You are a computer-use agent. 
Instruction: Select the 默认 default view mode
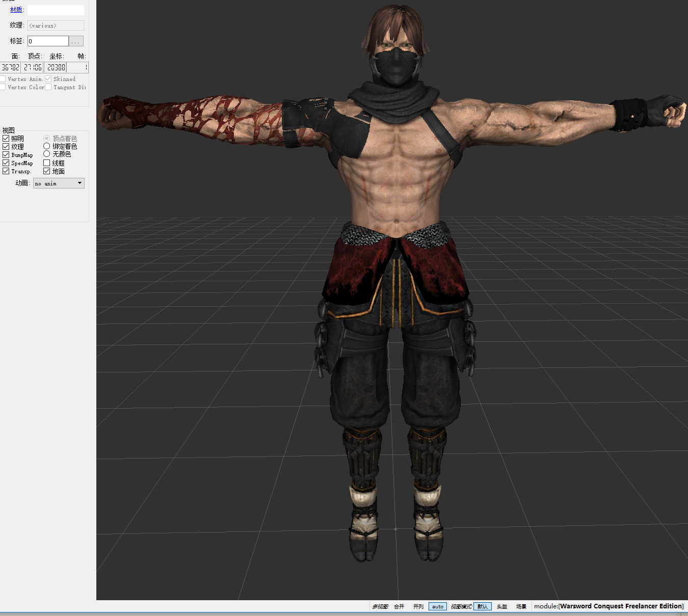tap(483, 606)
